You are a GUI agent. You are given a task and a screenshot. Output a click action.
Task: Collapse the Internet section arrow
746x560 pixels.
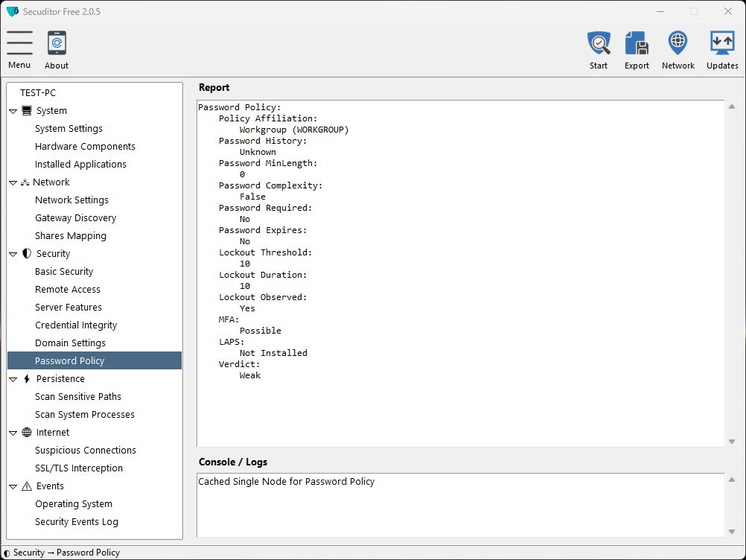point(13,433)
